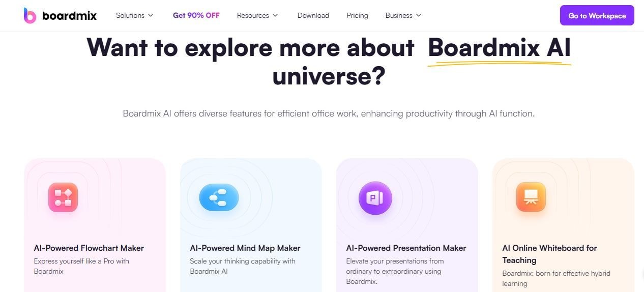Open the AI-Powered Mind Map Maker title

[245, 248]
